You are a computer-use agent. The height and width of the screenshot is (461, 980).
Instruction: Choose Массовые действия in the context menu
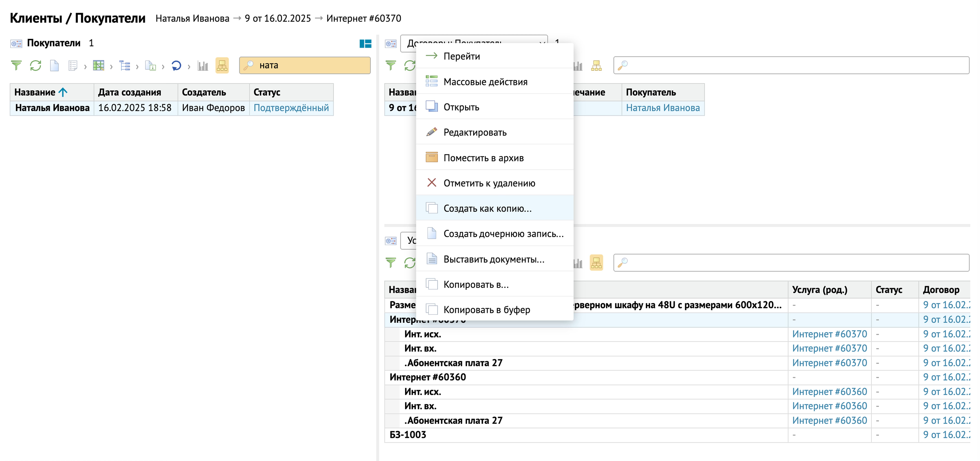(495, 81)
